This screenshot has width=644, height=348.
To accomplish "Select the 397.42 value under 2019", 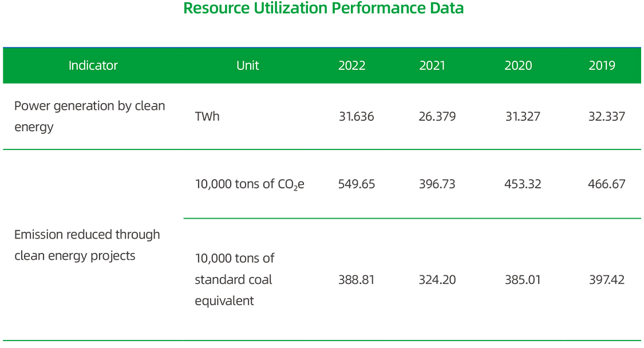I will pyautogui.click(x=607, y=280).
